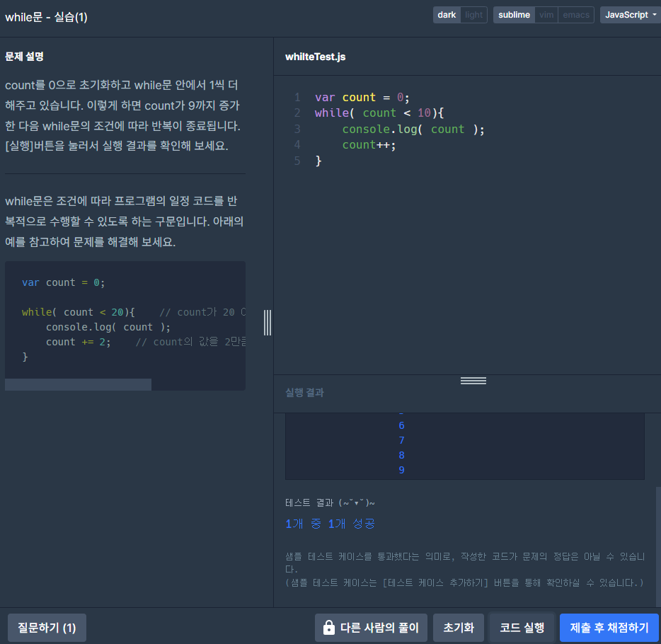Select sublime keybinding mode
The height and width of the screenshot is (644, 661).
tap(514, 15)
